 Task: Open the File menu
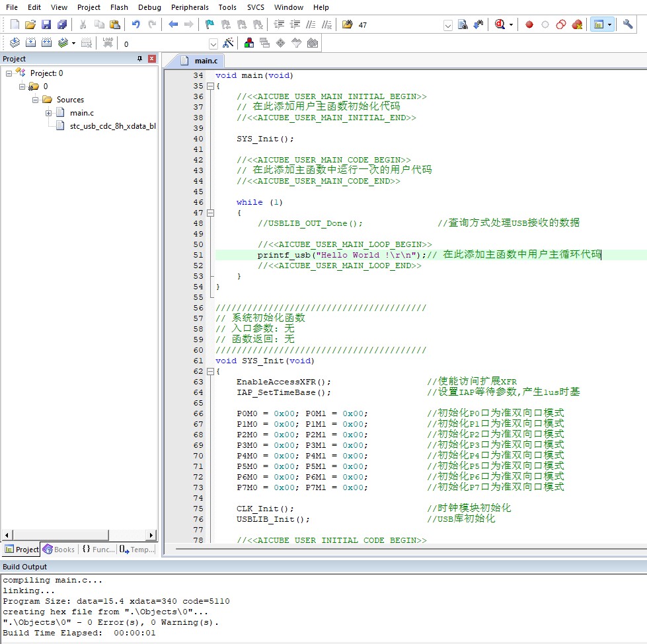click(x=11, y=7)
